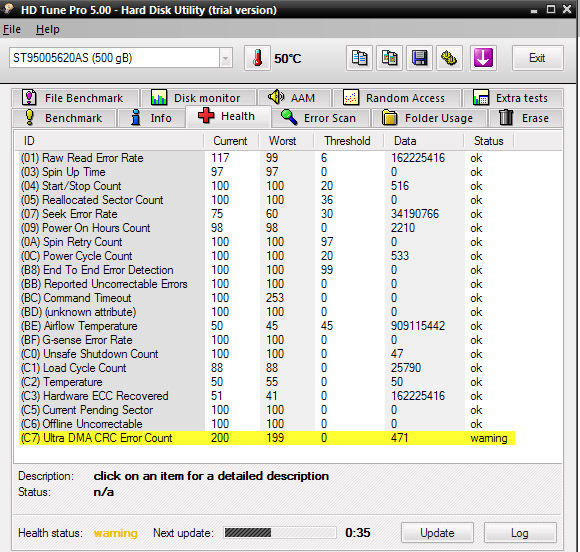Click the copy screenshot to clipboard icon

click(389, 58)
